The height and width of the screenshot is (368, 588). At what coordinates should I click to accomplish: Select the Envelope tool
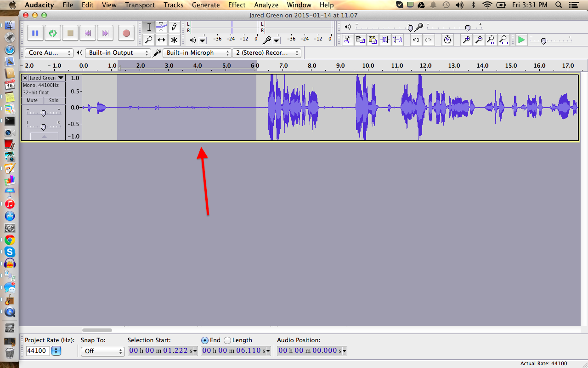click(161, 27)
